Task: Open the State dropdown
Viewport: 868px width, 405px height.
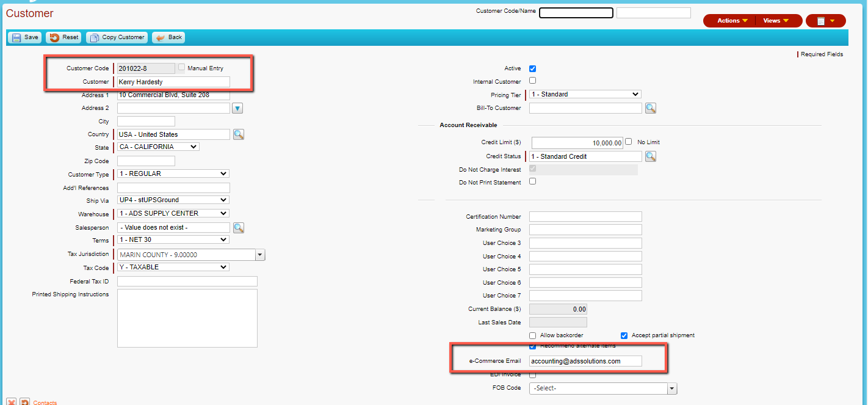Action: point(158,147)
